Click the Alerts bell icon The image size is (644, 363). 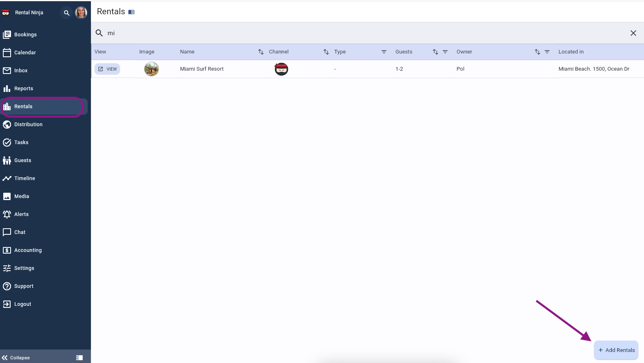[x=7, y=214]
